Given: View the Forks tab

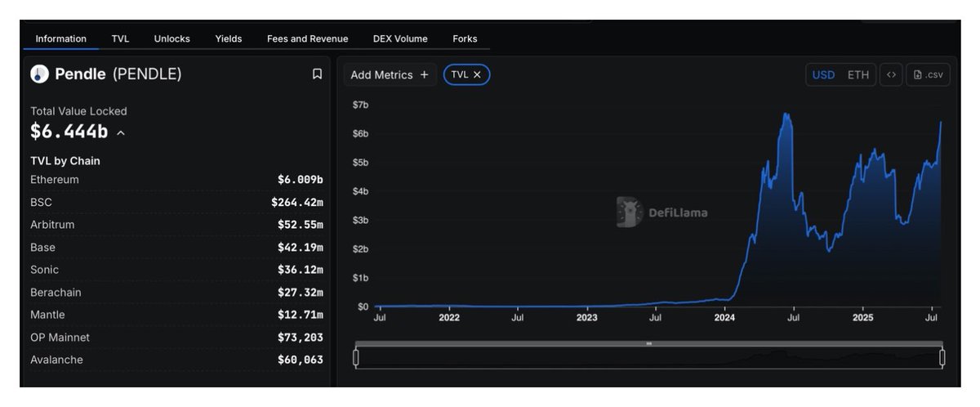Looking at the screenshot, I should (465, 38).
